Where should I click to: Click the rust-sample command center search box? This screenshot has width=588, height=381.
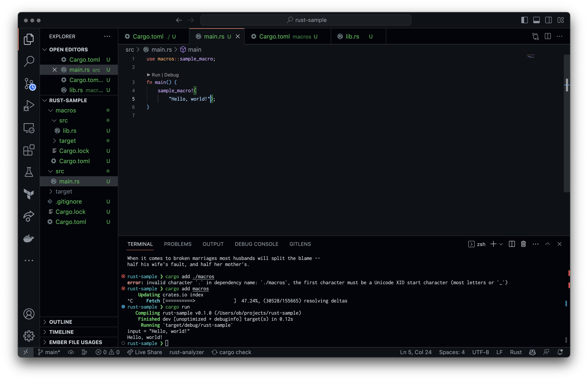click(306, 20)
